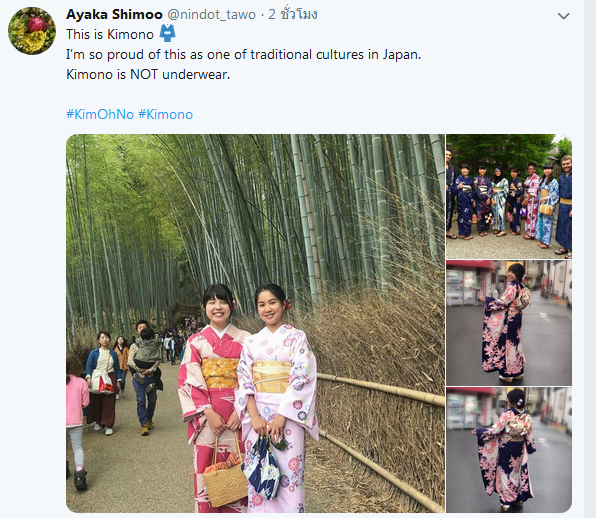
Task: Open the group yukata photo thumbnail
Action: click(509, 196)
